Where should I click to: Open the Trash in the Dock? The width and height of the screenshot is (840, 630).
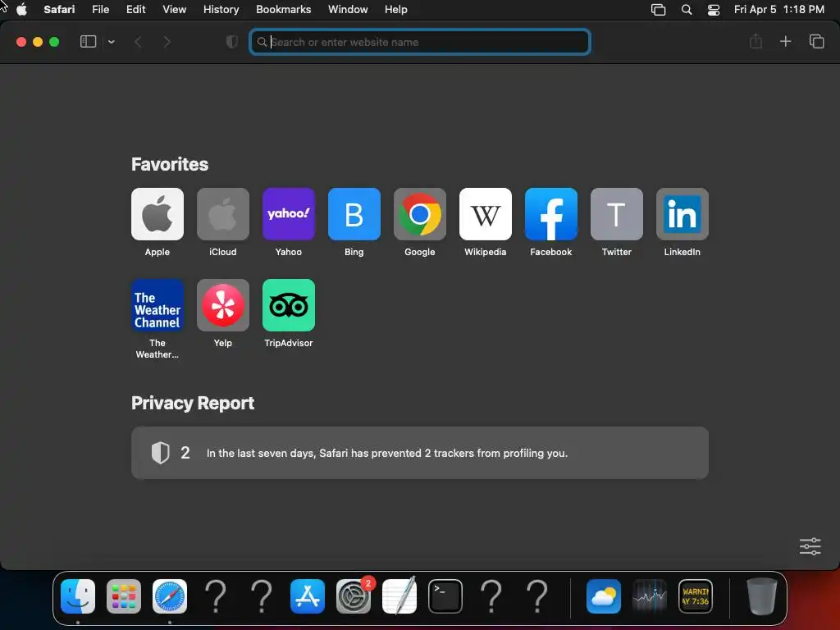point(761,596)
